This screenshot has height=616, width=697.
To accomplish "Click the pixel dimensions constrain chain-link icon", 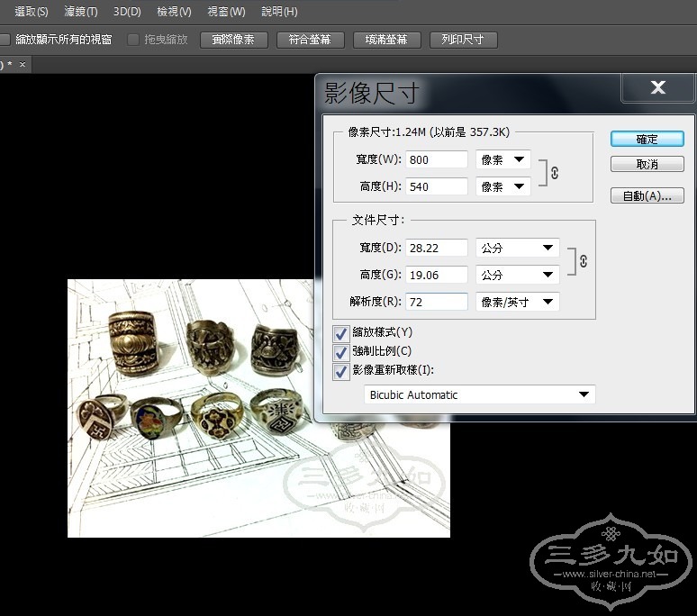I will pos(554,173).
